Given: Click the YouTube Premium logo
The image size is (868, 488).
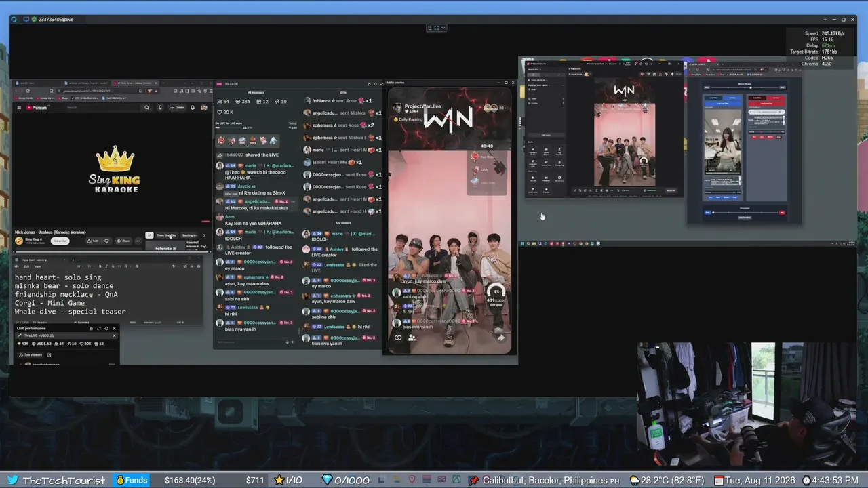Looking at the screenshot, I should (38, 108).
